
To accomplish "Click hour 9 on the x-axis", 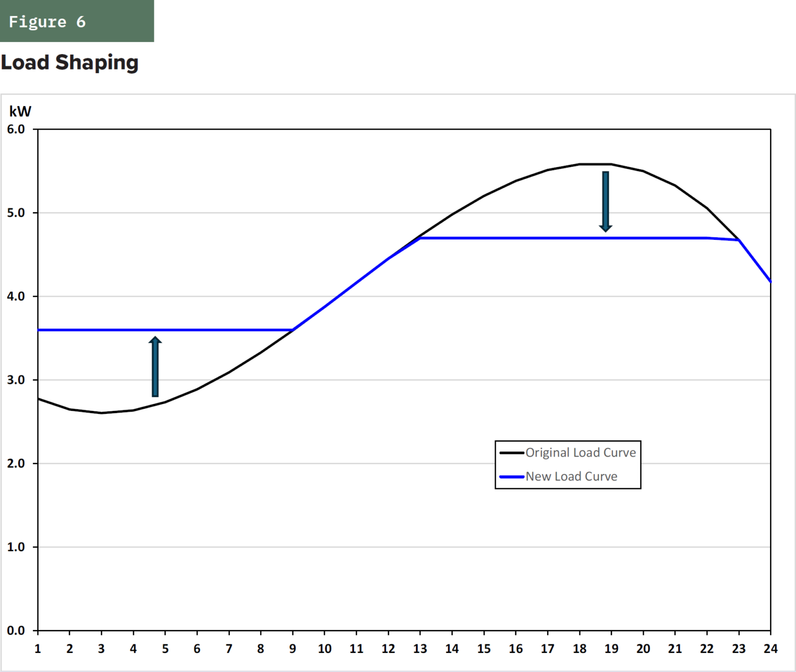I will [292, 649].
